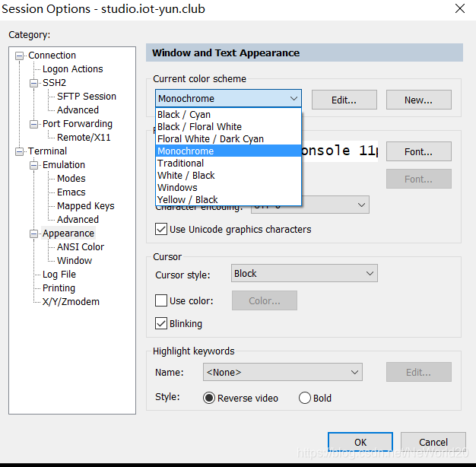Choose Black / Floral White scheme

click(228, 126)
